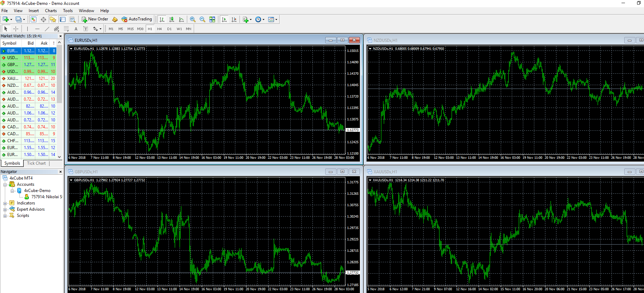The image size is (644, 293).
Task: Select the Equidistant Channel tool
Action: tap(56, 29)
